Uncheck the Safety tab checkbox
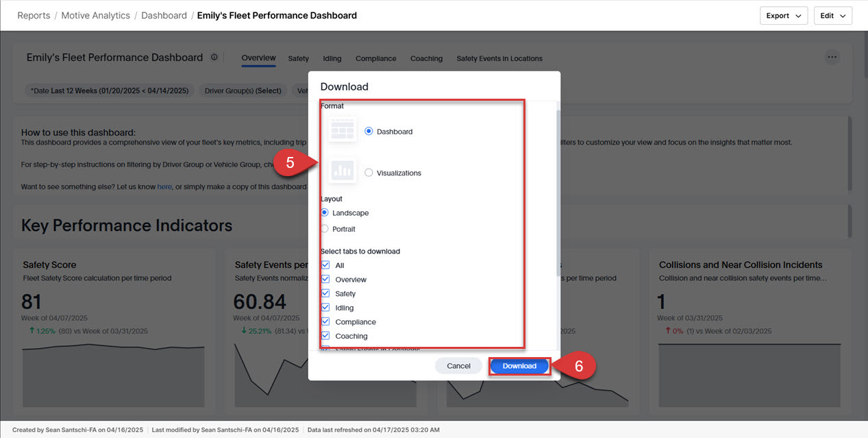The height and width of the screenshot is (438, 868). coord(325,293)
